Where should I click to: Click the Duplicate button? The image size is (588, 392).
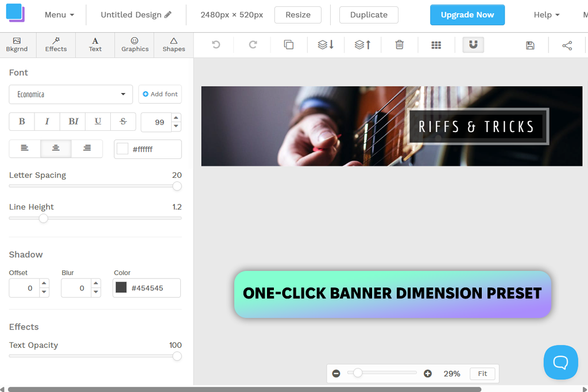[369, 14]
